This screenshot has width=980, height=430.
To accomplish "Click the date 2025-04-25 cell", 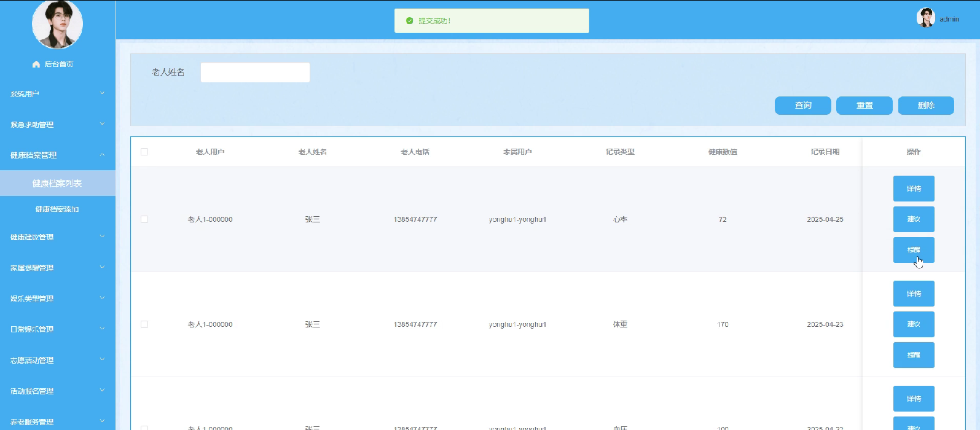I will point(825,219).
